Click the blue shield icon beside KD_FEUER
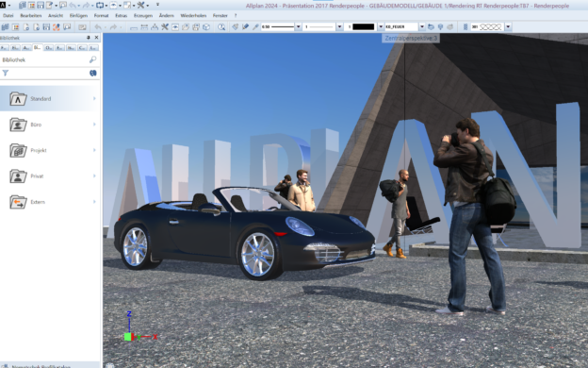The image size is (588, 368). coord(441,26)
